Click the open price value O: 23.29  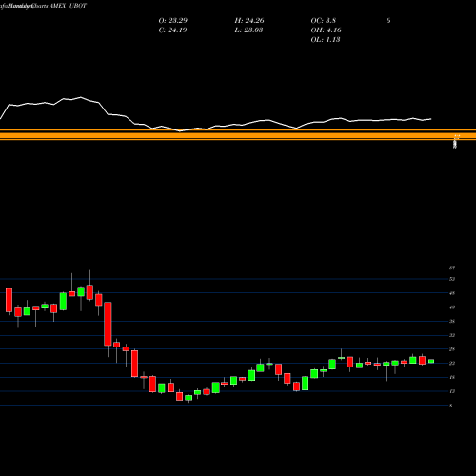coord(173,21)
